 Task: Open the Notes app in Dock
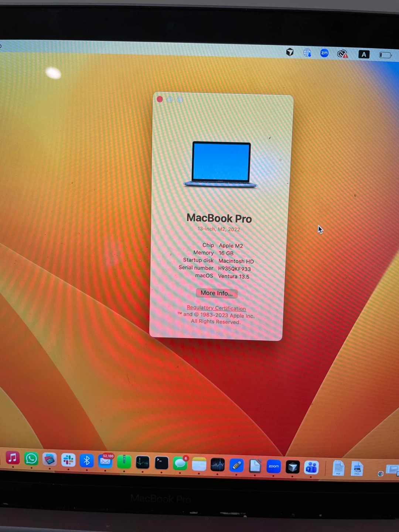click(199, 464)
